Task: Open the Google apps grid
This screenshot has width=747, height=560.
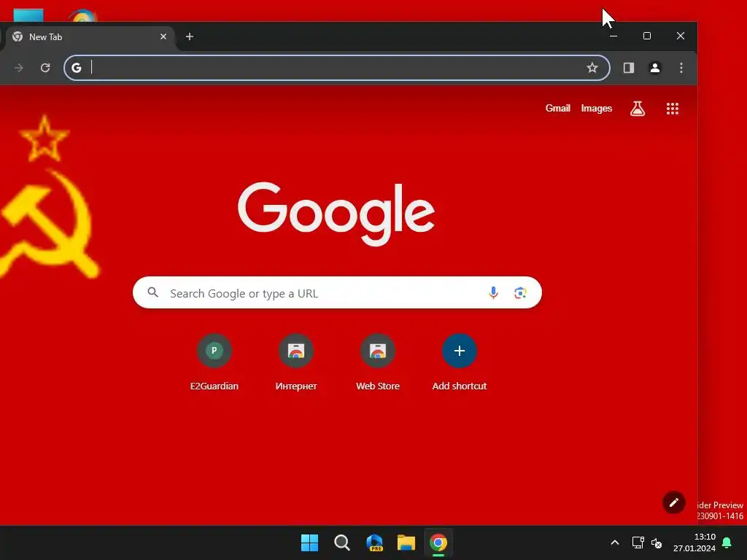Action: pos(672,109)
